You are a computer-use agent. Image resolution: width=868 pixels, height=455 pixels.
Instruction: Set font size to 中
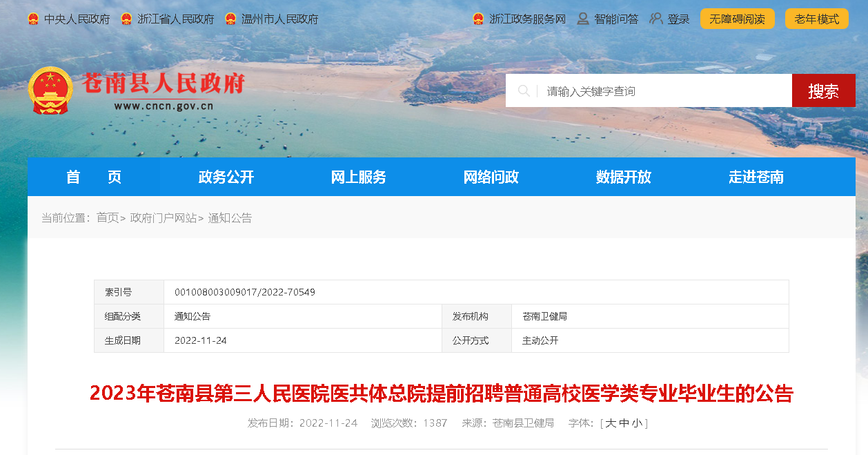(624, 423)
